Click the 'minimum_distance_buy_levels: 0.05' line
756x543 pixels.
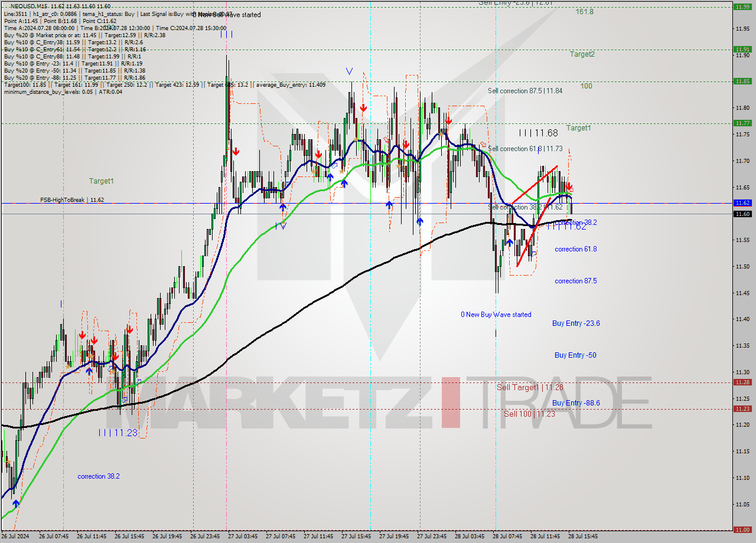(63, 91)
